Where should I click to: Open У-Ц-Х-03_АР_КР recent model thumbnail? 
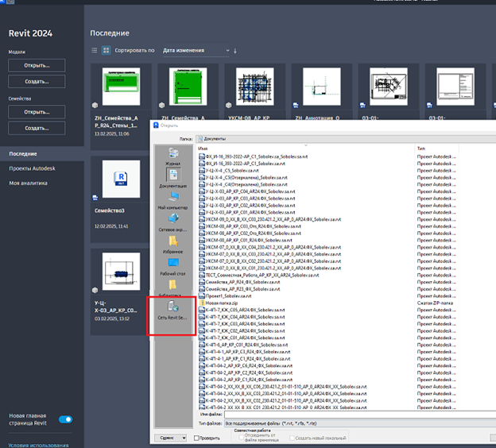(x=121, y=272)
